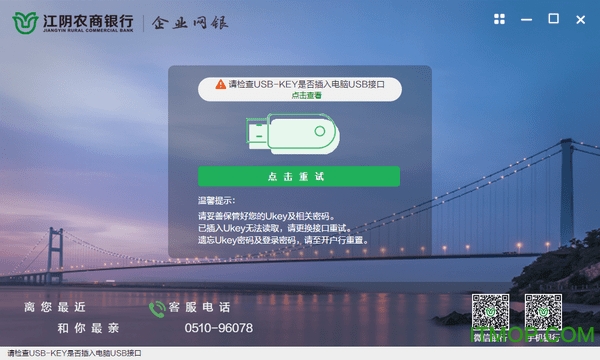Click the orange warning triangle icon

tap(220, 84)
